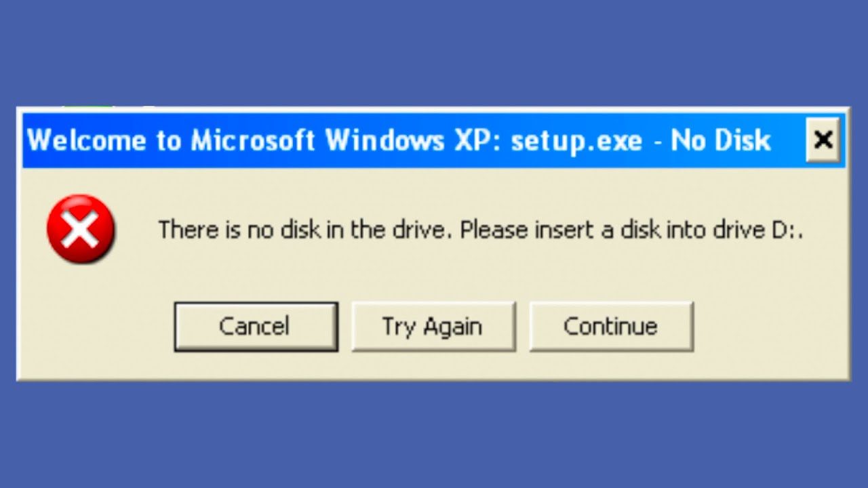This screenshot has height=488, width=868.
Task: Click the 'setup.exe' text in title
Action: point(576,141)
